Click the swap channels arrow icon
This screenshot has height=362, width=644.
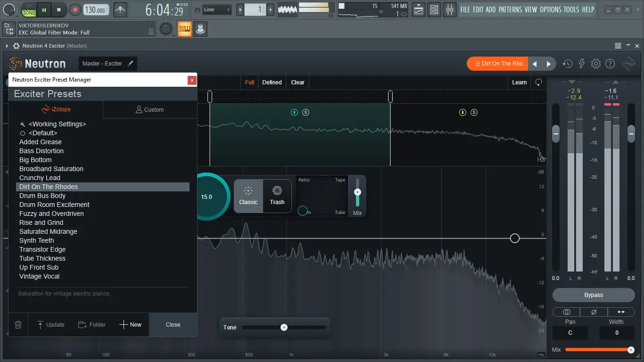click(x=621, y=312)
